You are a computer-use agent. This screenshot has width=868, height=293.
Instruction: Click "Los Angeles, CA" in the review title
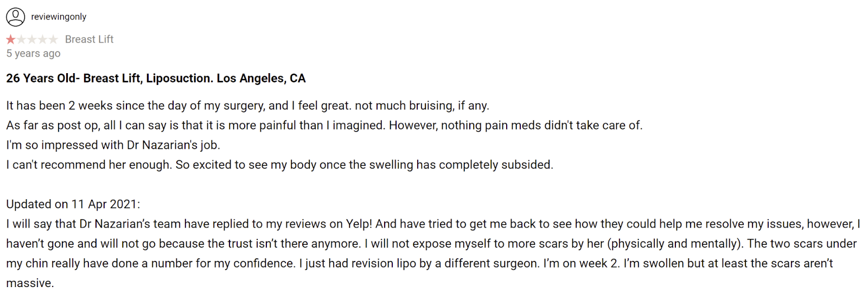(261, 79)
